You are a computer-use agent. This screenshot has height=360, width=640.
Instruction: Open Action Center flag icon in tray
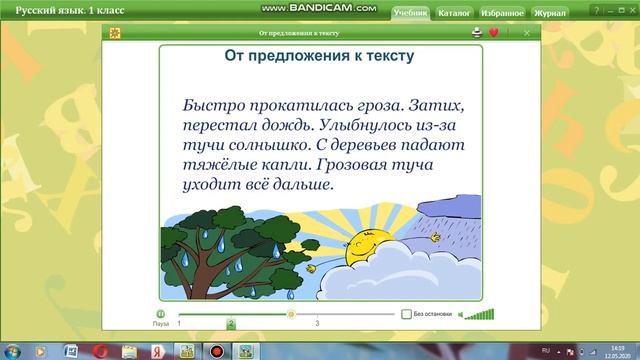click(570, 351)
